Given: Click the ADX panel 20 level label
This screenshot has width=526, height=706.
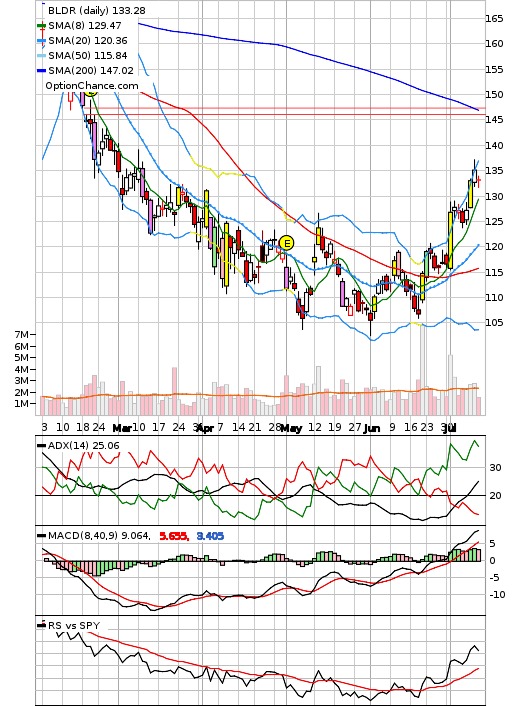Looking at the screenshot, I should coord(495,496).
